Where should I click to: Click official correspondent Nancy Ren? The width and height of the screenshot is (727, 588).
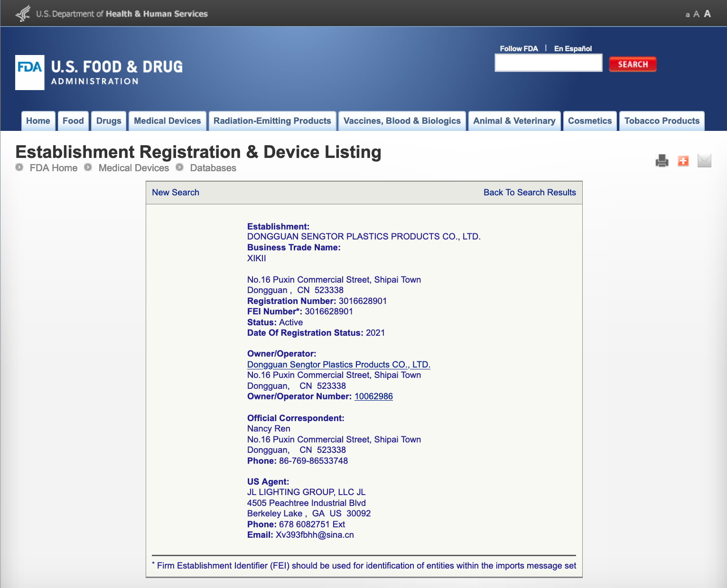pos(269,429)
